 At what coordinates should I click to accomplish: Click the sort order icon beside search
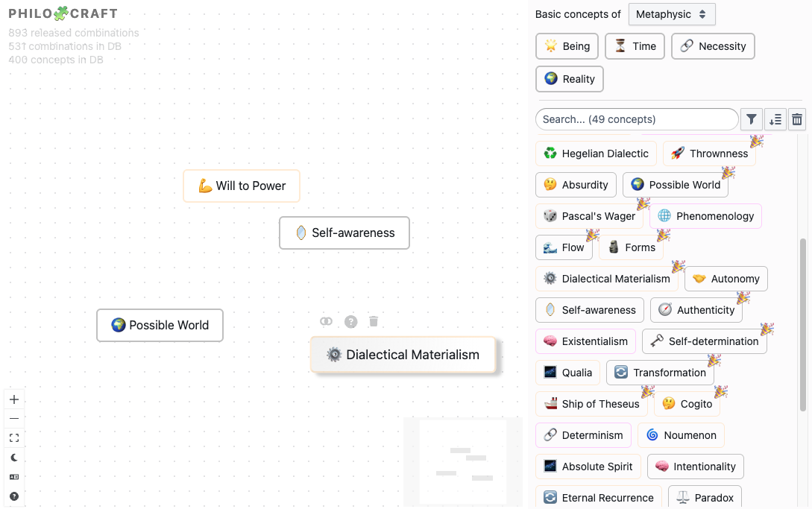click(x=775, y=120)
